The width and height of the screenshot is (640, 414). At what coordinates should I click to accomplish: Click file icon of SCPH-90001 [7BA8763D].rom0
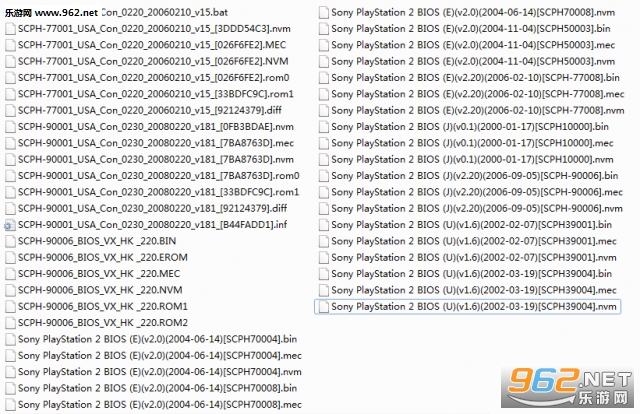pyautogui.click(x=10, y=176)
